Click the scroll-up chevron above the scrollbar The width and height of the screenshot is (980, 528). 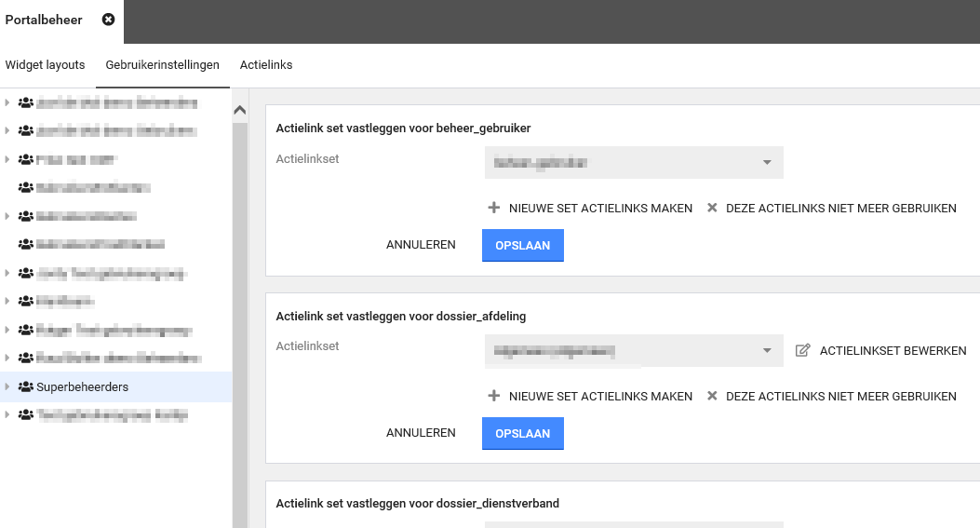[x=239, y=110]
